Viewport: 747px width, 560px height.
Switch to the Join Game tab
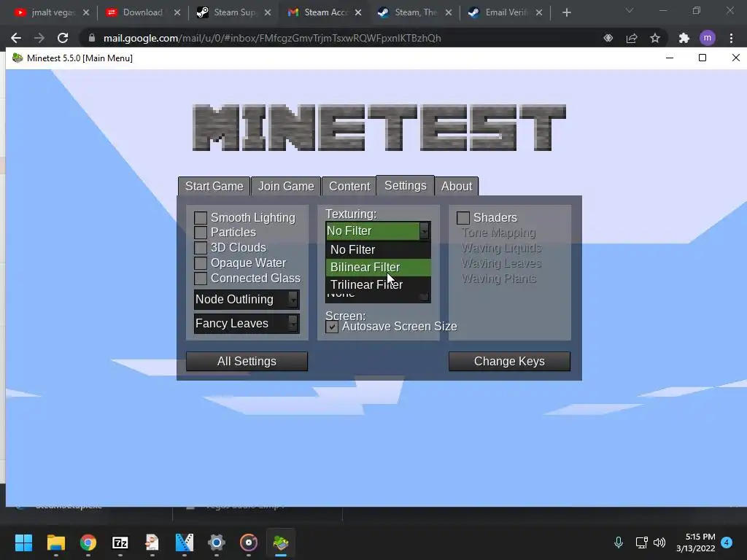tap(286, 186)
